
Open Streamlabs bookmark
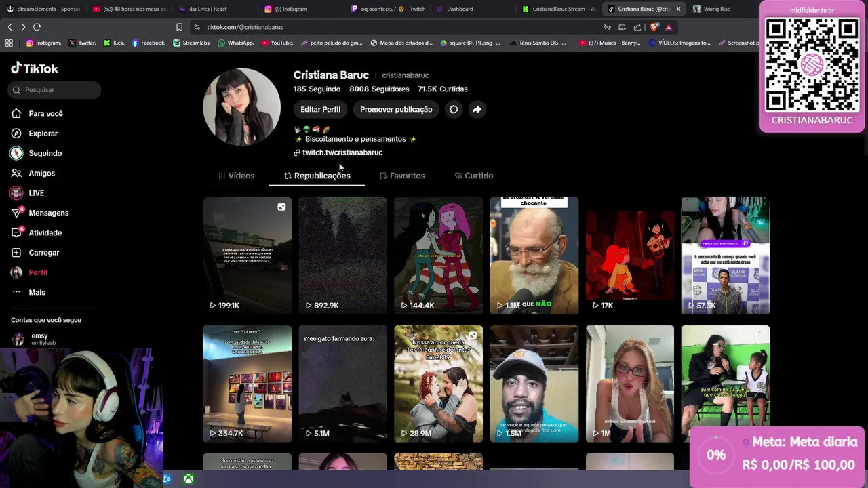192,43
